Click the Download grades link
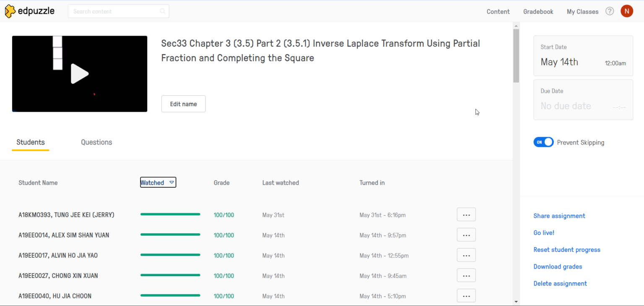The width and height of the screenshot is (644, 306). coord(558,267)
